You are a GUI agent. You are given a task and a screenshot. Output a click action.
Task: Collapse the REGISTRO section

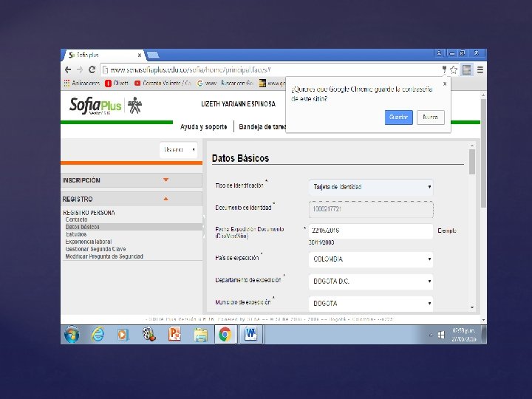pos(132,199)
